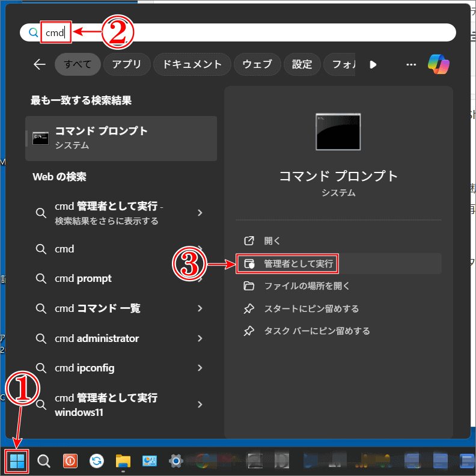Select the アプリ filter tab
The width and height of the screenshot is (476, 476).
click(127, 64)
